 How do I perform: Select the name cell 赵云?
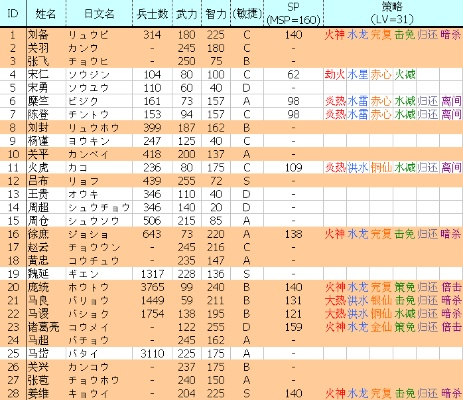[x=38, y=247]
